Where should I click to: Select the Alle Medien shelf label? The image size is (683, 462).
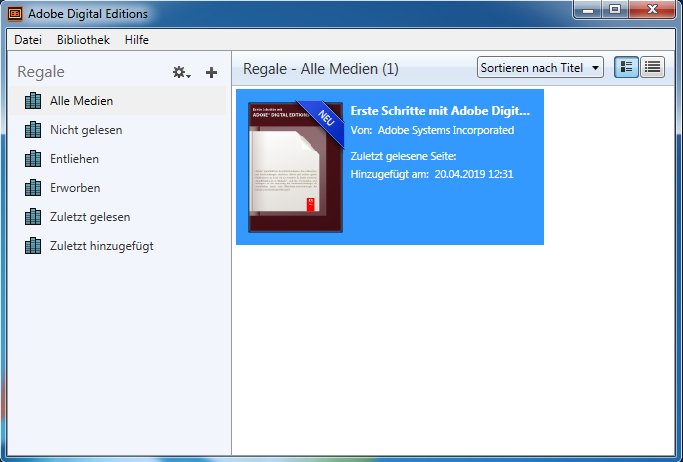tap(81, 101)
